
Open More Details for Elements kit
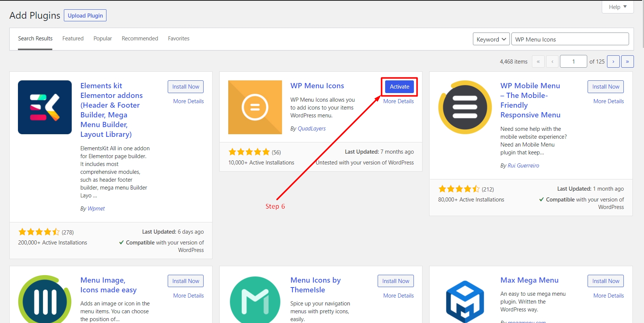189,101
